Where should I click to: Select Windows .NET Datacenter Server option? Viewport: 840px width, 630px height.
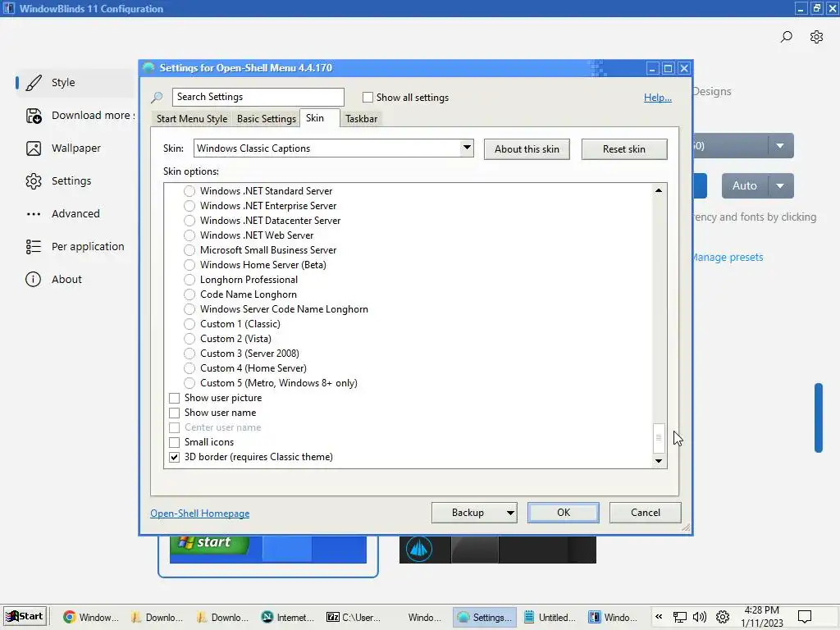tap(189, 220)
